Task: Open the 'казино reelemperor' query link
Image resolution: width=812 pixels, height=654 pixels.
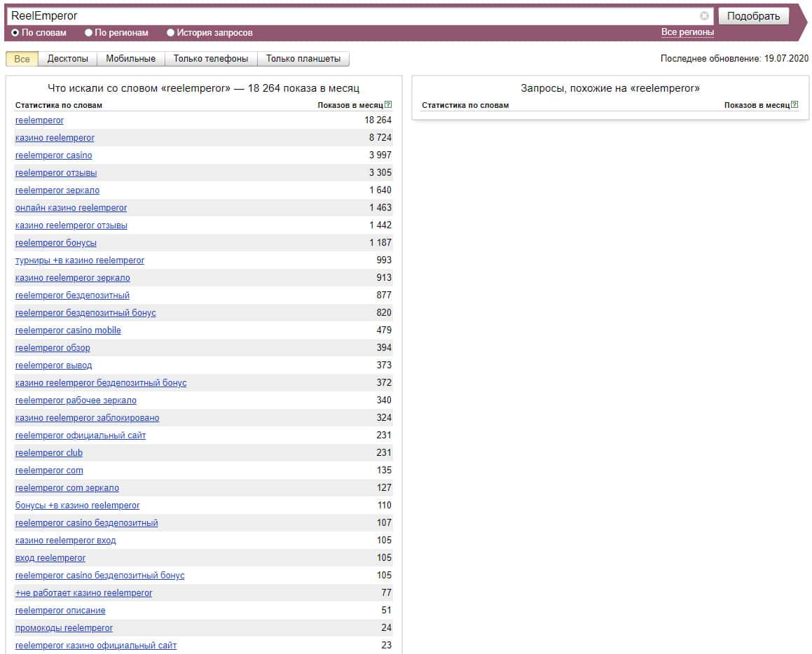Action: click(55, 138)
